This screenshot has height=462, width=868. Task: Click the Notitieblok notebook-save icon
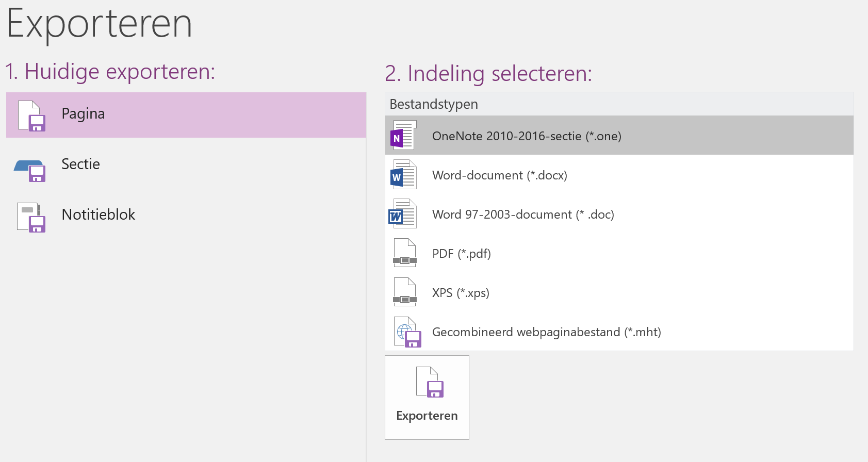(31, 217)
